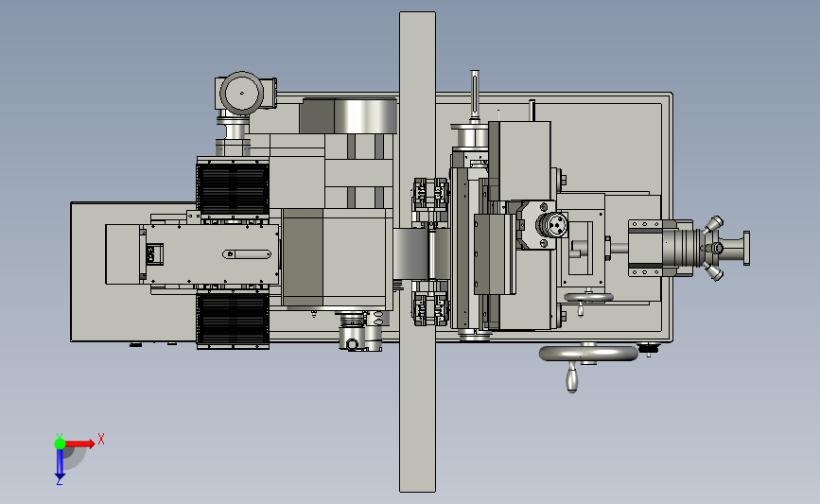Select the large handwheel rim at machine front
The image size is (820, 504).
coord(588,354)
